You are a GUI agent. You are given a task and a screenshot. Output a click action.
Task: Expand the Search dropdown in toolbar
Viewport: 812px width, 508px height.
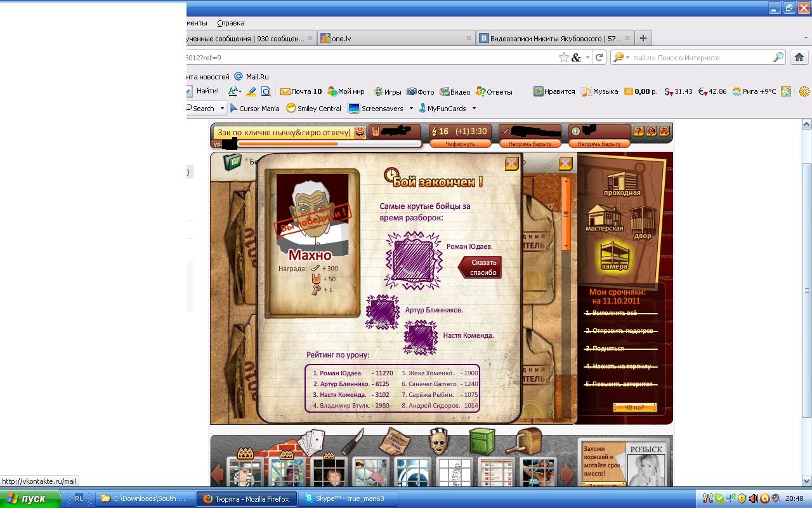pyautogui.click(x=222, y=109)
